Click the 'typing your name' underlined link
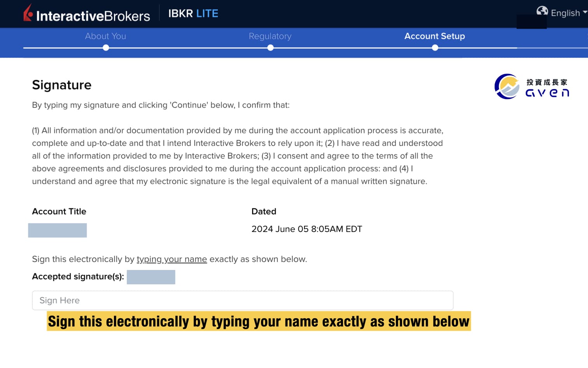The width and height of the screenshot is (588, 368). coord(171,259)
